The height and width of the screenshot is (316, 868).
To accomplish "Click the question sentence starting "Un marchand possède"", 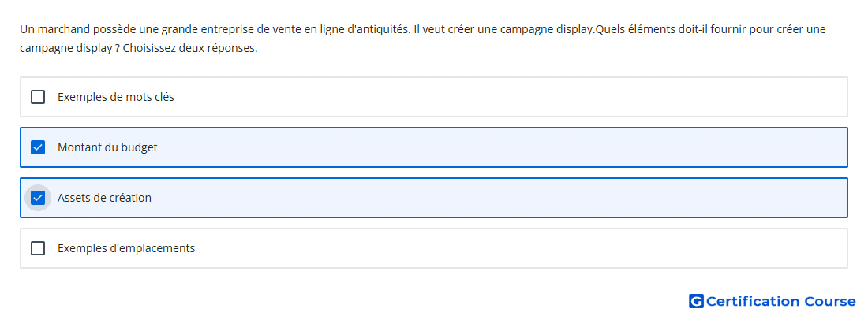I will (x=215, y=29).
